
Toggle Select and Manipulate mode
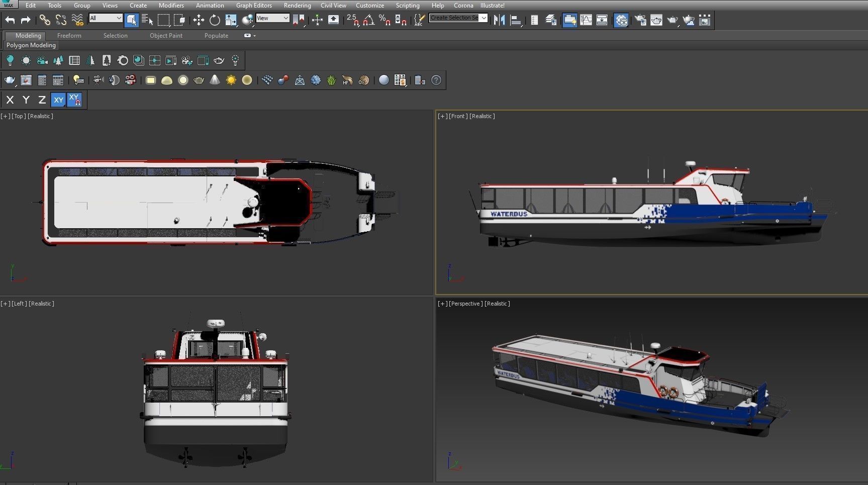[317, 20]
